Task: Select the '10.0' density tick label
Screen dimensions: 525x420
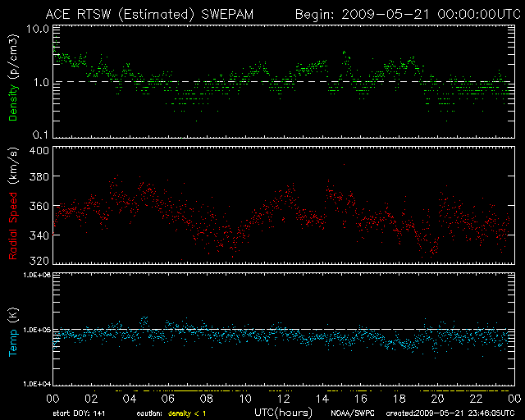Action: [x=38, y=29]
